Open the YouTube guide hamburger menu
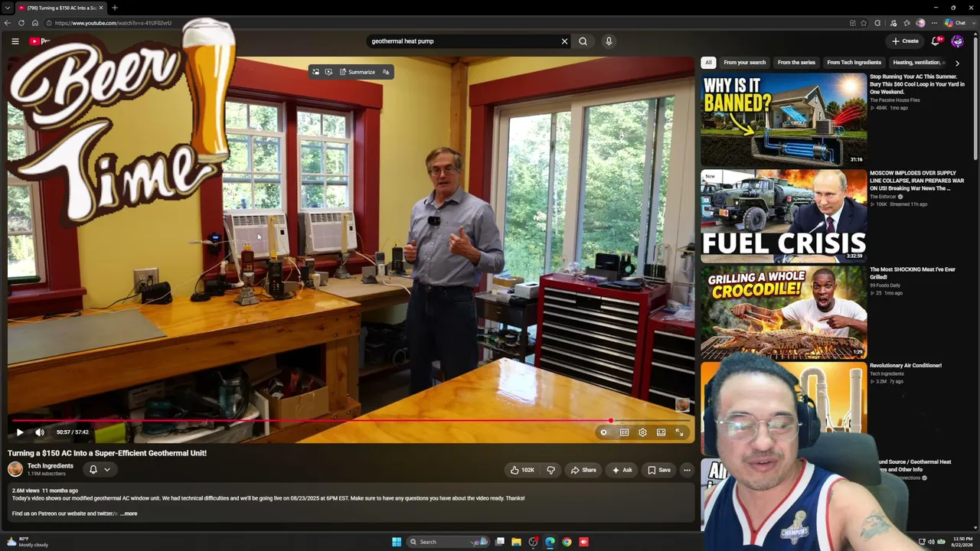Viewport: 980px width, 551px height. (x=15, y=41)
